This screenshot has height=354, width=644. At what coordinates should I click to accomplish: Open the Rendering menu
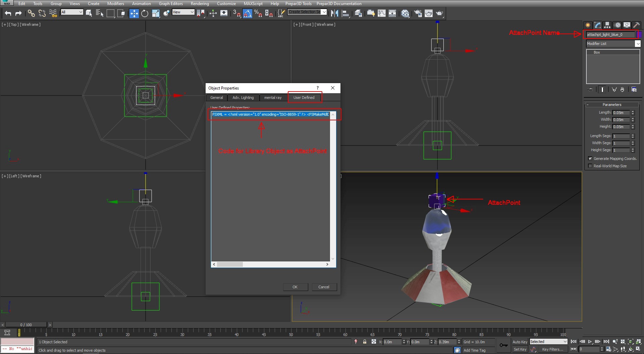click(x=200, y=3)
